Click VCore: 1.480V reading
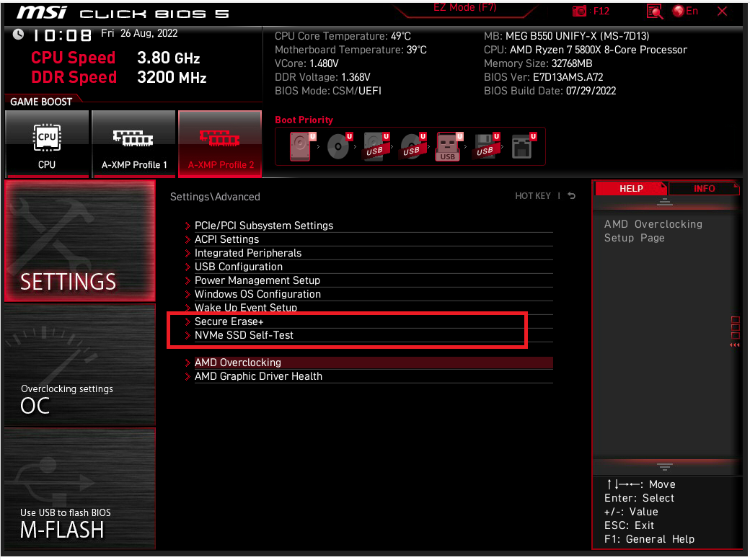Image resolution: width=750 pixels, height=560 pixels. tap(306, 63)
